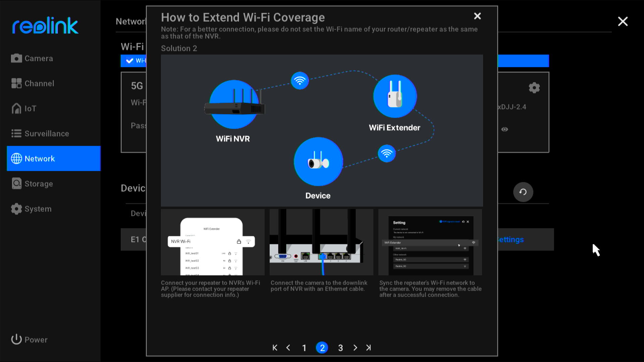This screenshot has width=644, height=362.
Task: Toggle the Wi-Fi network visibility eye icon
Action: [x=505, y=129]
